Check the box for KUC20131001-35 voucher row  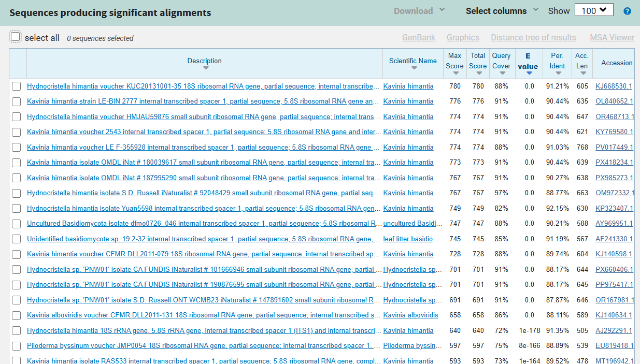(17, 86)
